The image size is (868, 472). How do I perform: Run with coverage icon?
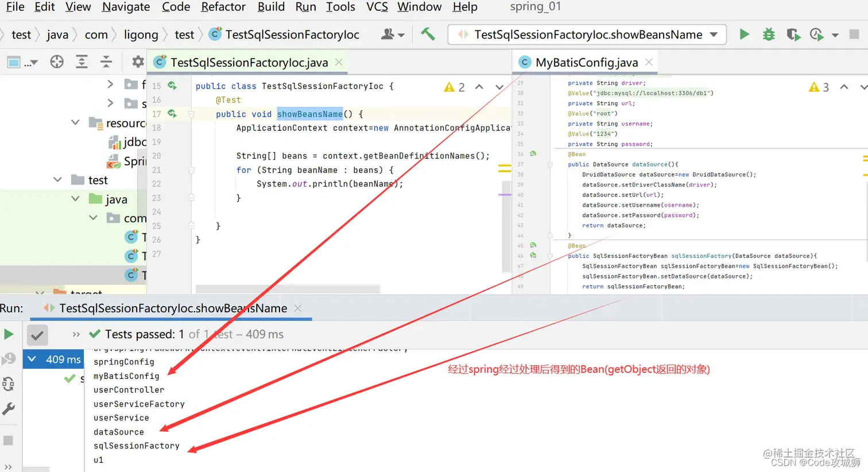(793, 34)
